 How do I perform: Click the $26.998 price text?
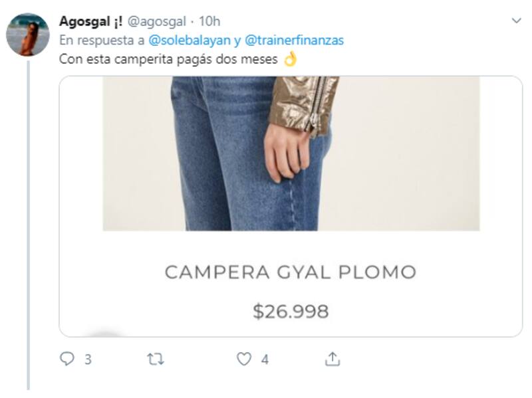tap(291, 311)
